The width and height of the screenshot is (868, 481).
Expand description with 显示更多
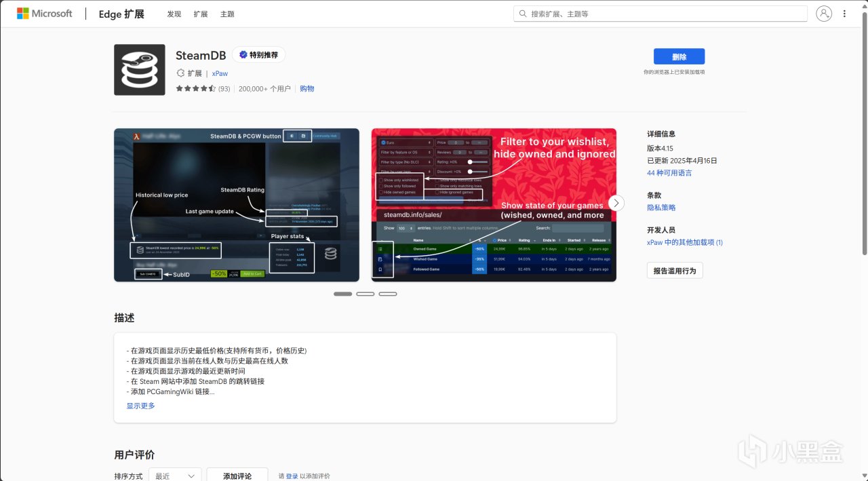(141, 406)
